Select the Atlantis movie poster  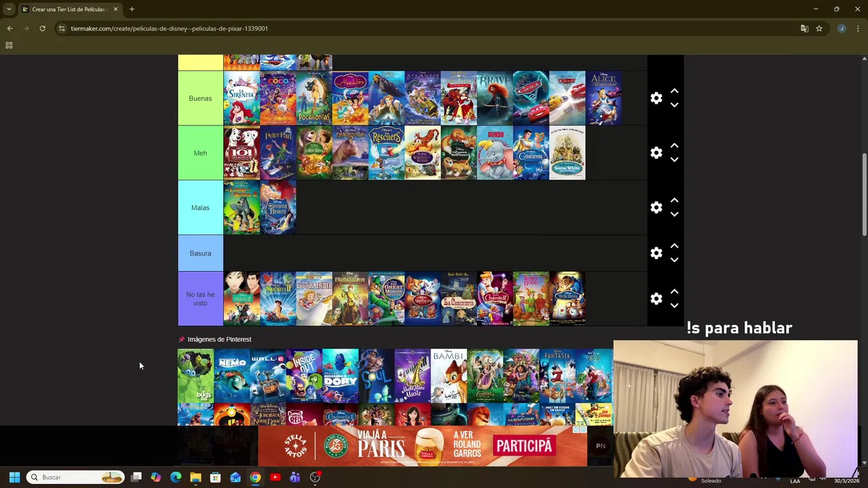pos(422,98)
